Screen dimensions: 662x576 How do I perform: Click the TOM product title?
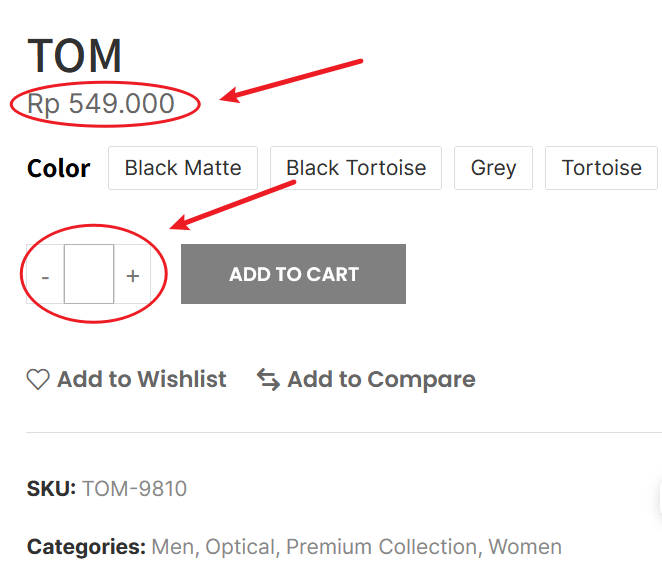[x=75, y=56]
